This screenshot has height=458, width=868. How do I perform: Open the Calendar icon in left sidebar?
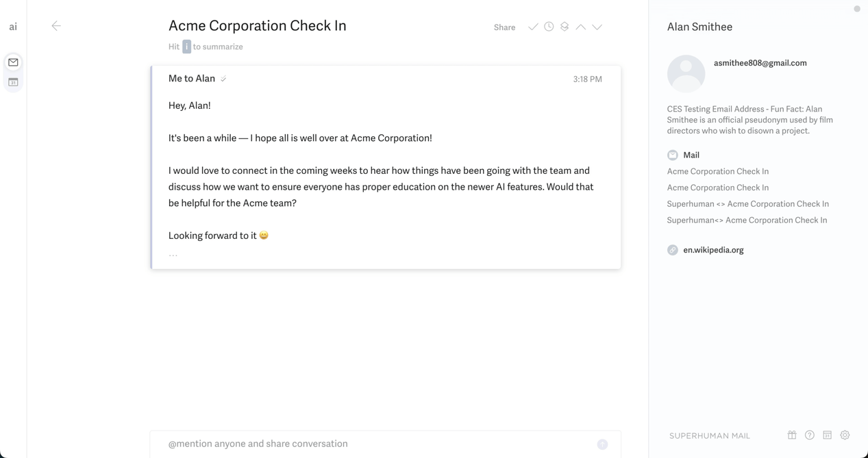[x=13, y=82]
